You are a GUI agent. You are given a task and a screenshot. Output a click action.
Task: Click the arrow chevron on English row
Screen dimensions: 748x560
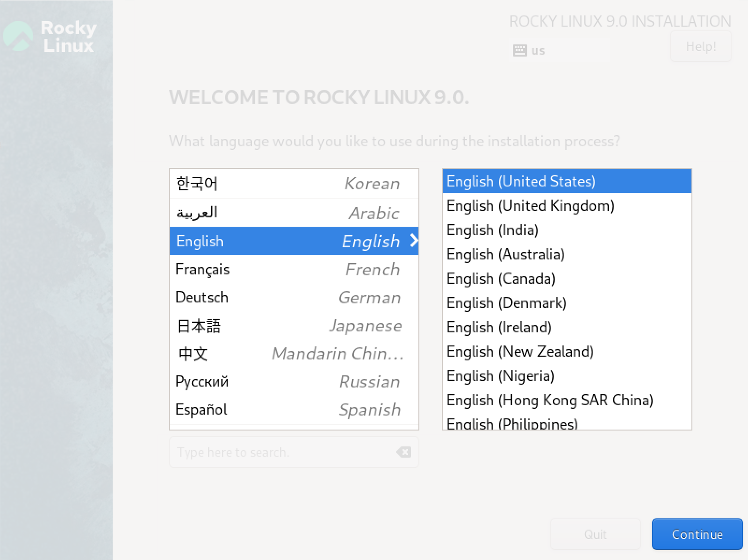pos(413,241)
